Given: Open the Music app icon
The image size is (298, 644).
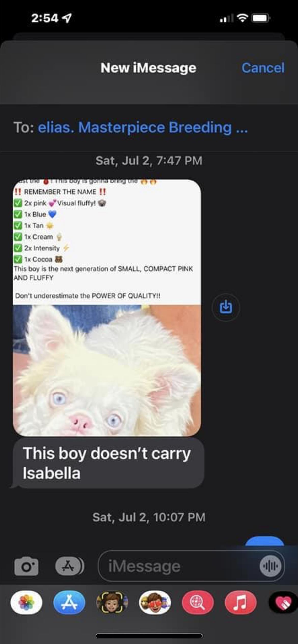Looking at the screenshot, I should [x=240, y=602].
